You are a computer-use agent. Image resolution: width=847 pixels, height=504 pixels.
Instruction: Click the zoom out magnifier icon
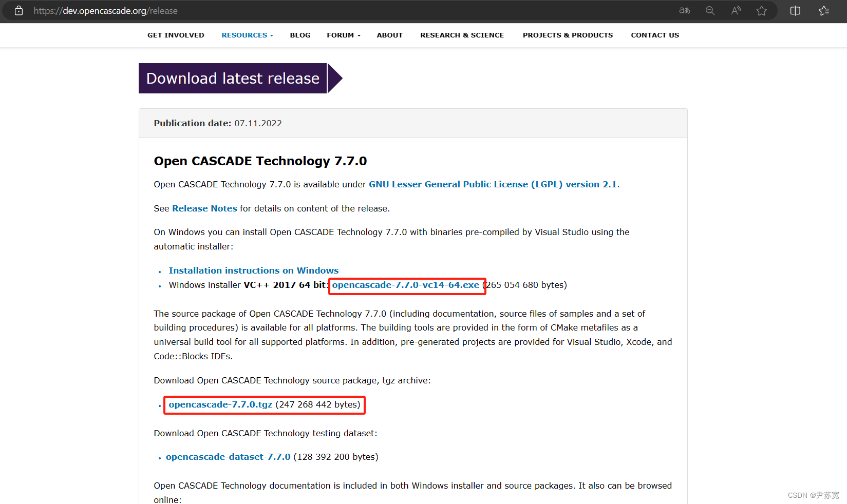(x=710, y=10)
